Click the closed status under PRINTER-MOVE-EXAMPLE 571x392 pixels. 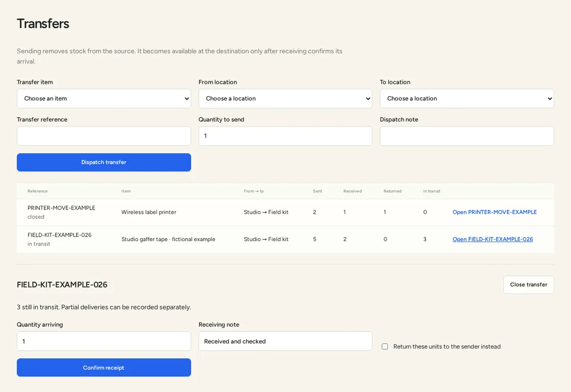pyautogui.click(x=36, y=217)
